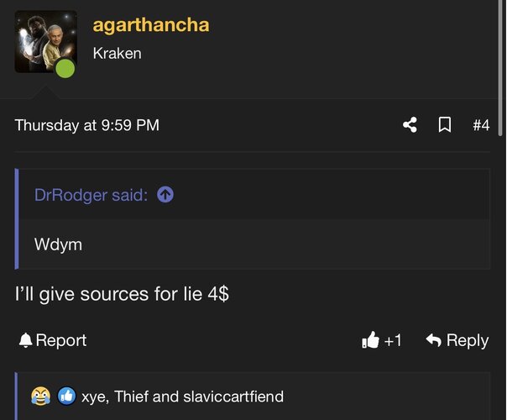Open post permalink #4

coord(481,125)
